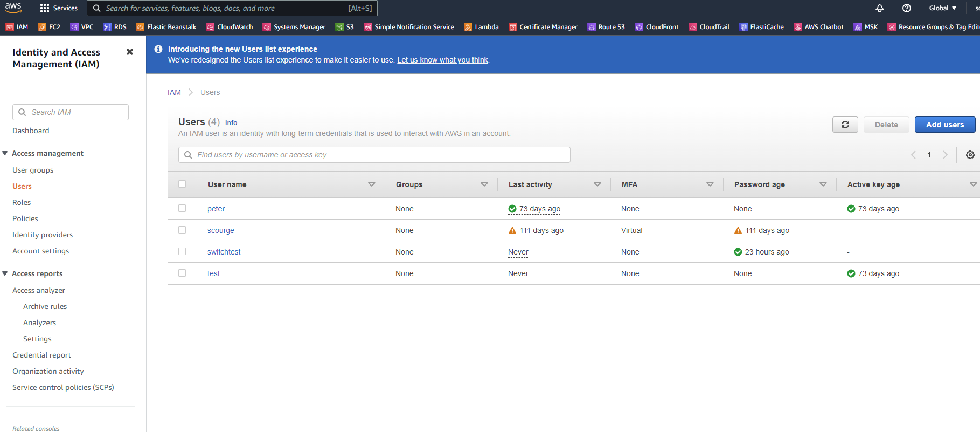Open the Route 53 shortcut
The width and height of the screenshot is (980, 432).
[606, 27]
